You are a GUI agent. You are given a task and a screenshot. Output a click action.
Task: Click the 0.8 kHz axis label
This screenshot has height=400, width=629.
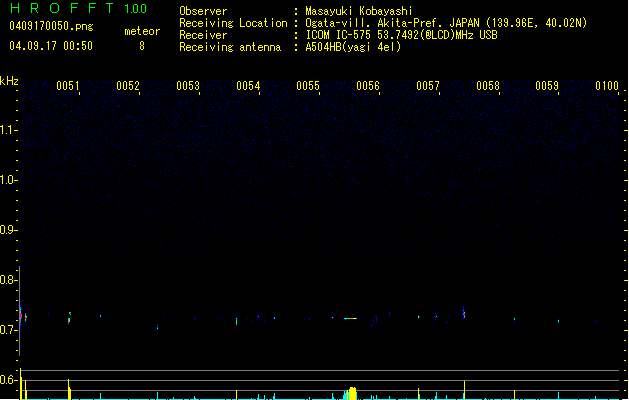[8, 280]
